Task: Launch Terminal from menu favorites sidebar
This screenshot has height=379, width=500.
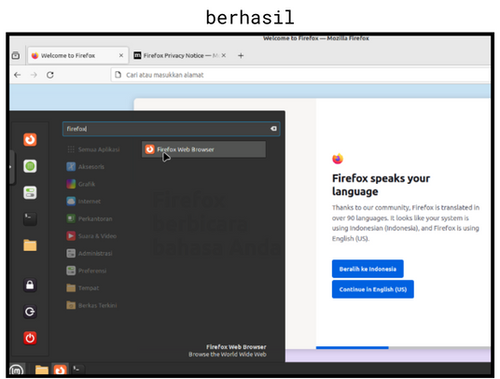Action: tap(30, 219)
